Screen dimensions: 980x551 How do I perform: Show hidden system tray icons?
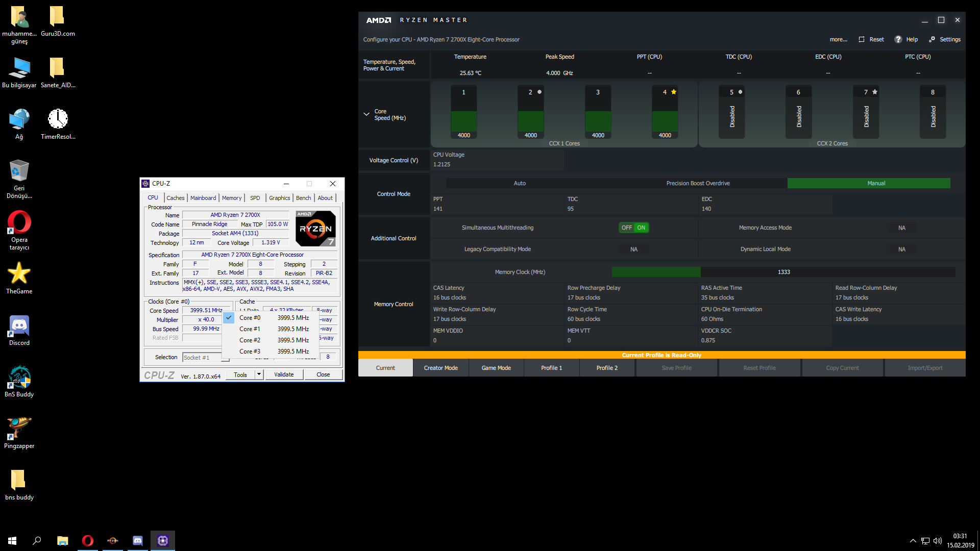(x=913, y=541)
